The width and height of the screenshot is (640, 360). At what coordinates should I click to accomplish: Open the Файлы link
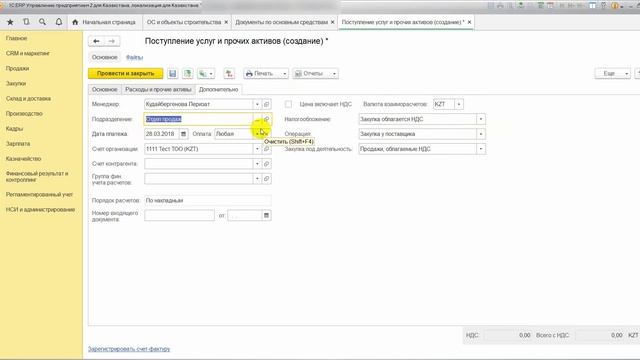[134, 58]
